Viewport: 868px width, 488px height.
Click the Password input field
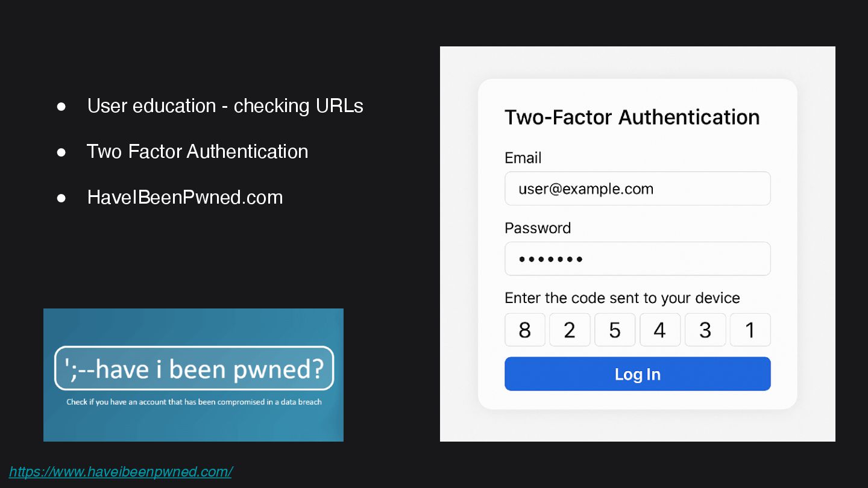point(637,259)
